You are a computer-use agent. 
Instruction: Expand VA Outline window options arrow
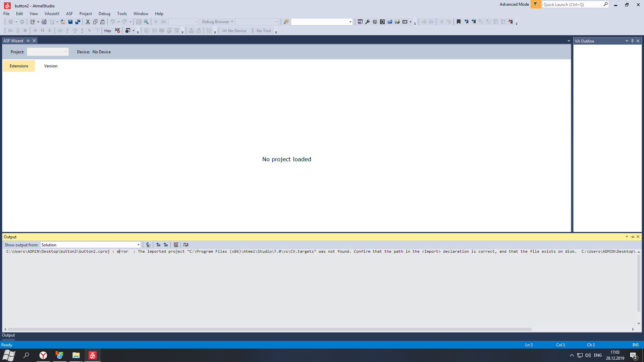(627, 41)
